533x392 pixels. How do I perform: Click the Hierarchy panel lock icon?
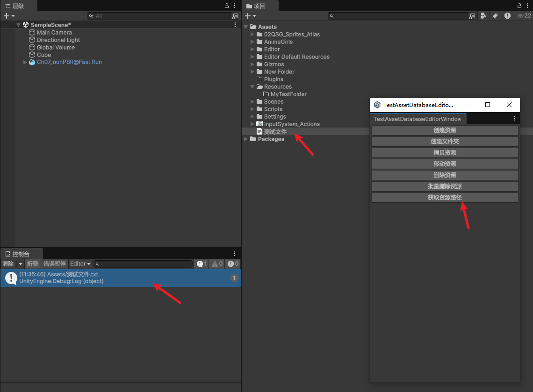pos(227,6)
